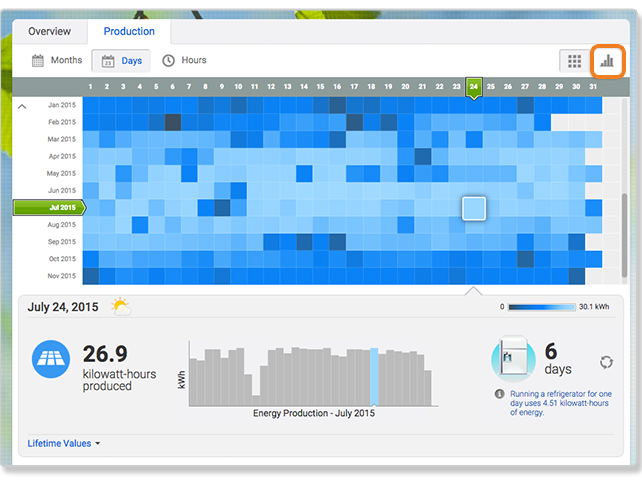Select the Apr 2015 row label
The width and height of the screenshot is (642, 480).
coord(62,156)
